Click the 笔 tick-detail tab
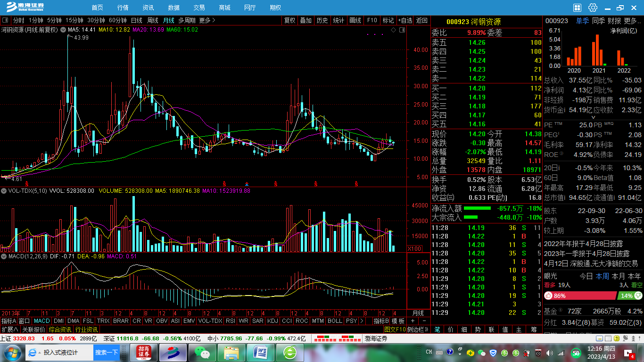This screenshot has width=644, height=362. tap(437, 329)
